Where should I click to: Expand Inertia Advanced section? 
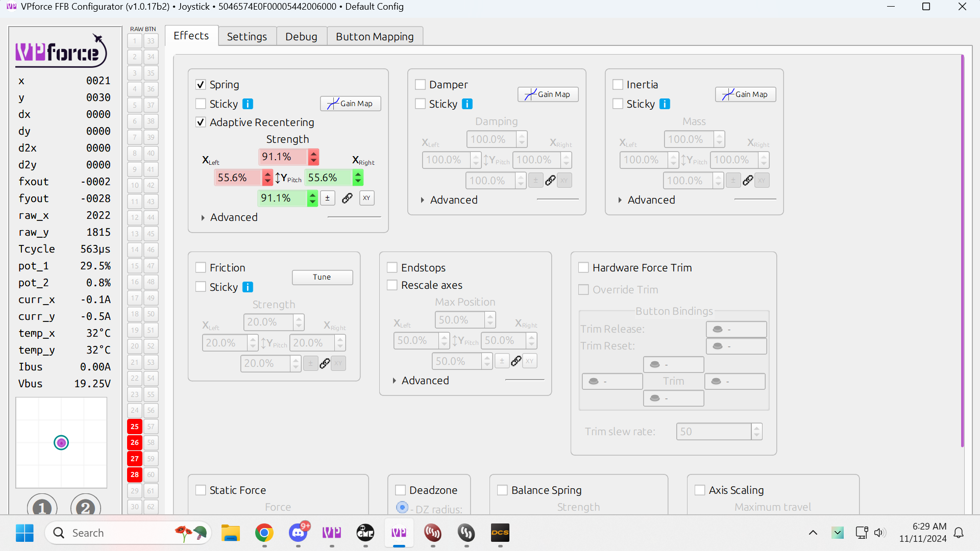pos(651,200)
